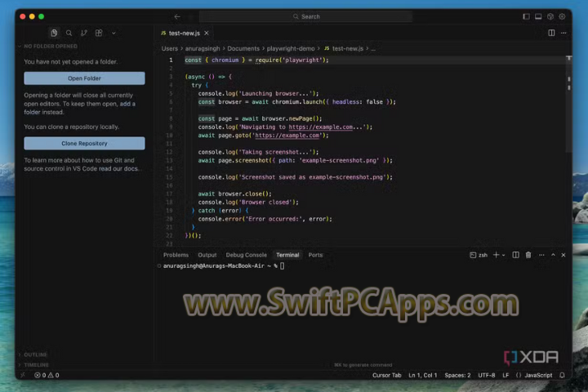Open the new terminal profile dropdown arrow
Screen dimensions: 588x392
click(x=504, y=255)
